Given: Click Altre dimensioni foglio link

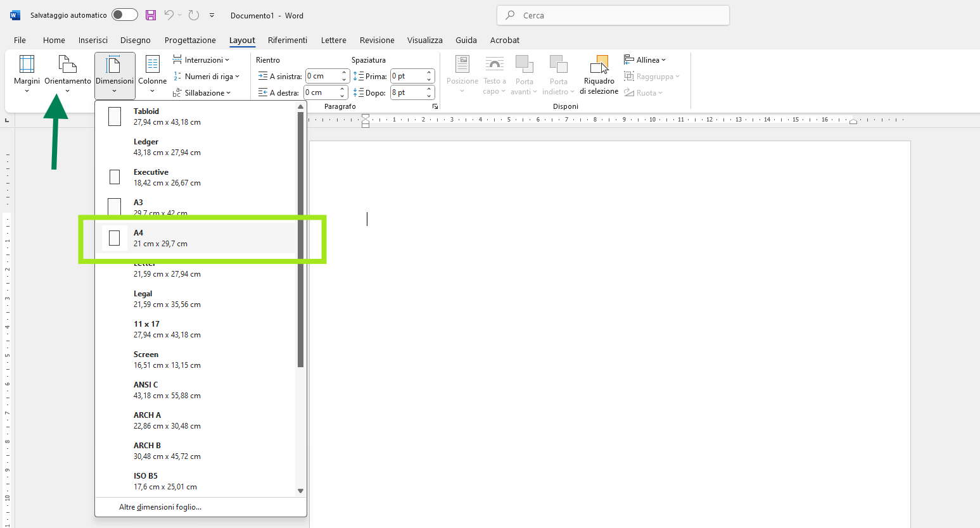Looking at the screenshot, I should point(160,507).
